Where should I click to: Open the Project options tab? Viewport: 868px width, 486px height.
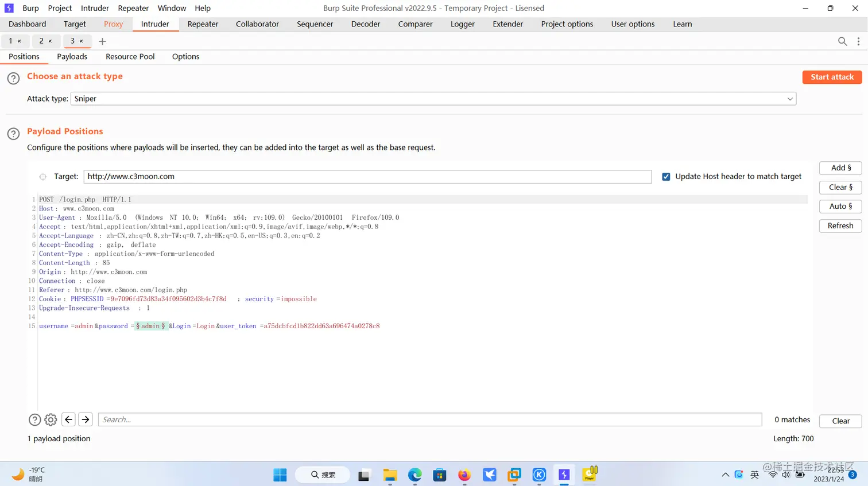567,24
